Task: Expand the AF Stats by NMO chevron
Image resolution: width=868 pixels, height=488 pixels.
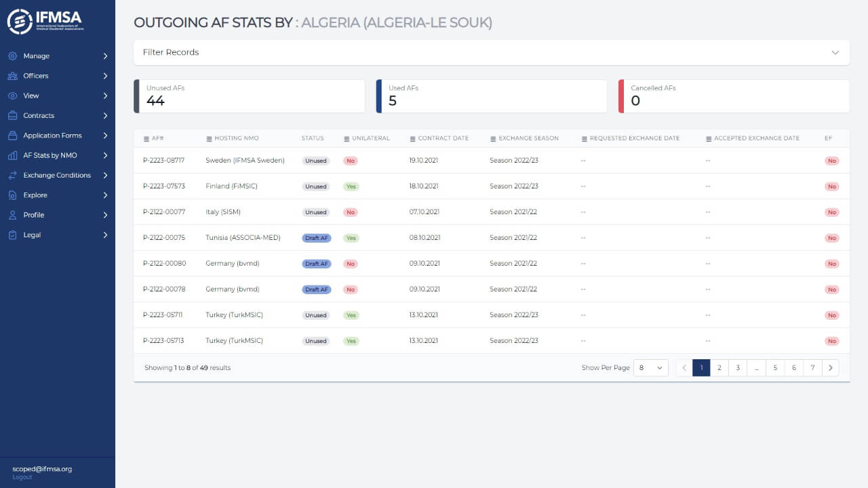Action: coord(105,155)
